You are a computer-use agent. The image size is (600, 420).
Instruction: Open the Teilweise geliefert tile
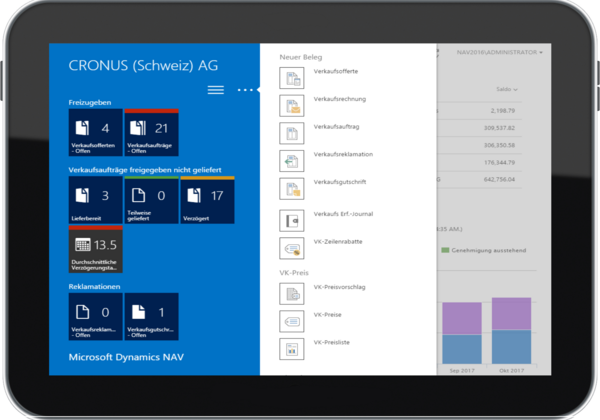click(x=152, y=200)
